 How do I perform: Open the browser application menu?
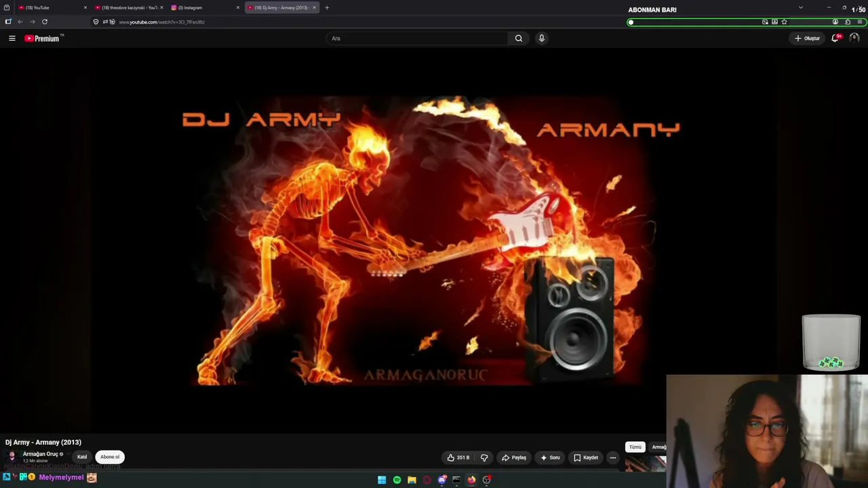click(860, 22)
